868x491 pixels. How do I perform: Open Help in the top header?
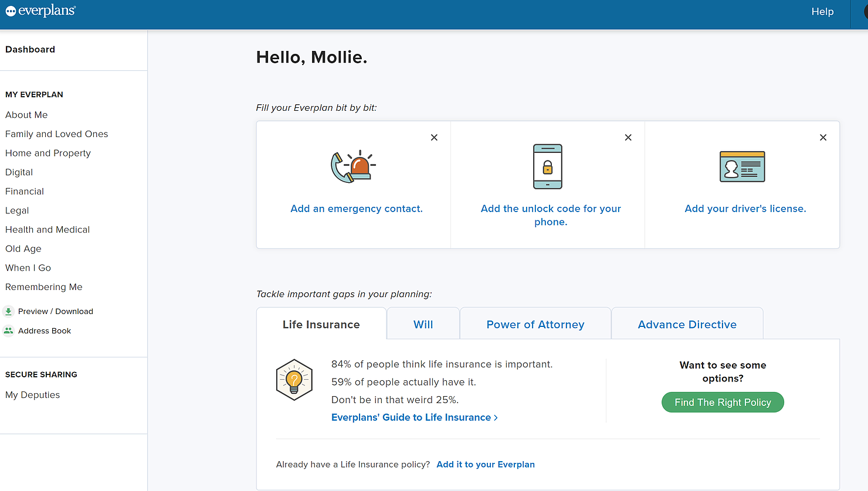coord(822,12)
